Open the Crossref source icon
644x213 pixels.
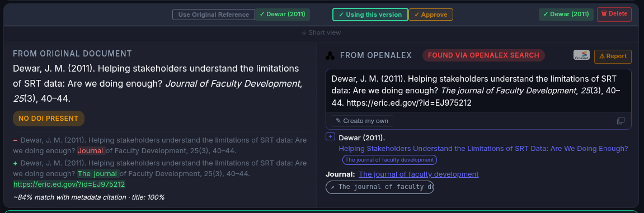(x=581, y=55)
